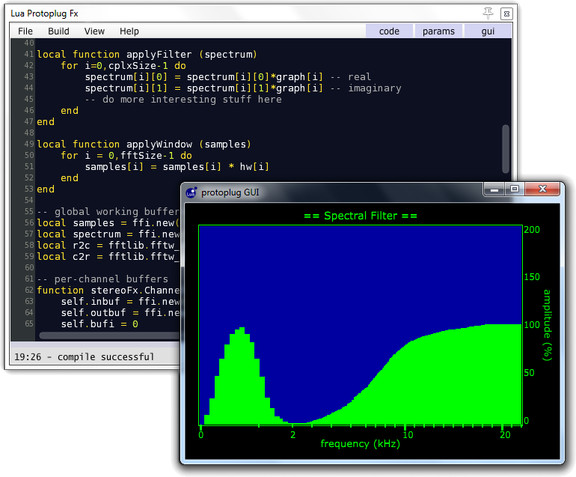Screen dimensions: 576x477
Task: Open the File menu
Action: 25,31
